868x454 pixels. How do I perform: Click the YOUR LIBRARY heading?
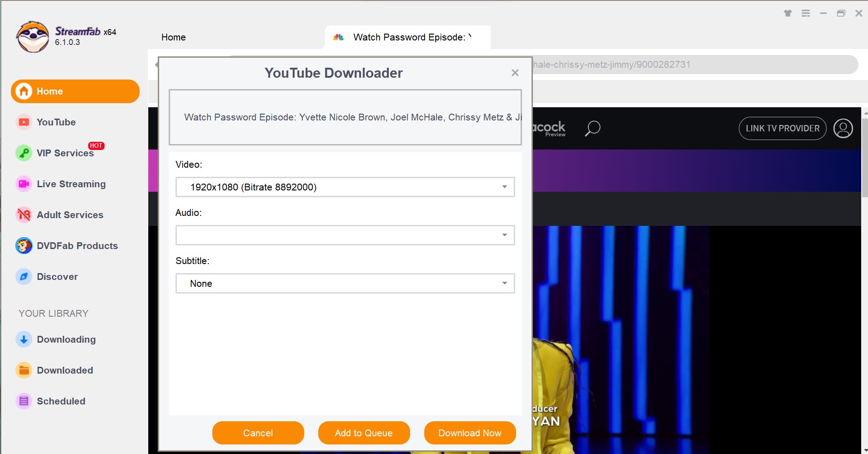coord(54,314)
